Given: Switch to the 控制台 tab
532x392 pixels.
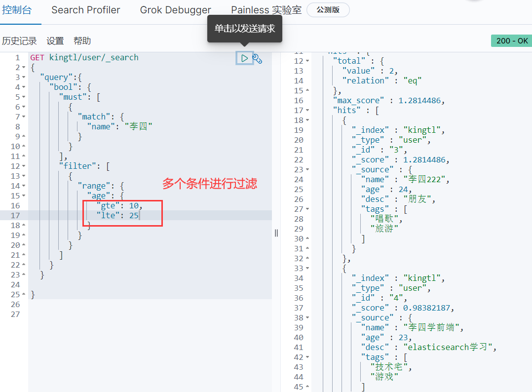Looking at the screenshot, I should pyautogui.click(x=17, y=10).
